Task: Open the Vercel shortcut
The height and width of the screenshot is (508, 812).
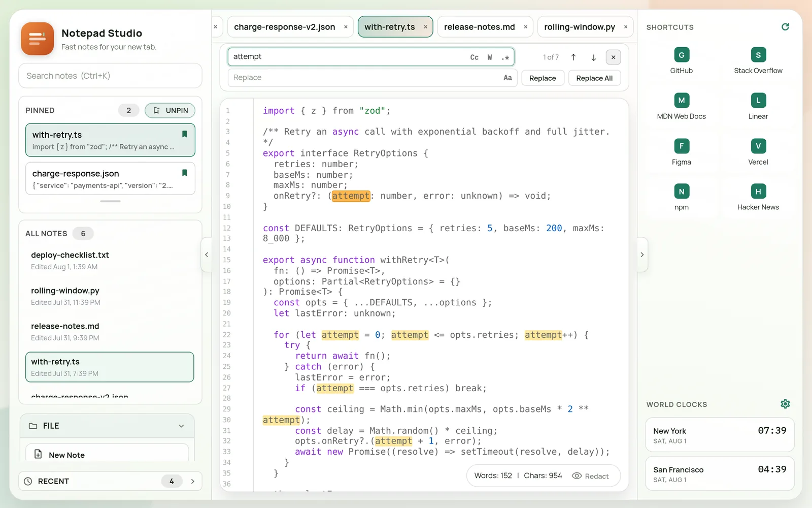Action: 758,152
